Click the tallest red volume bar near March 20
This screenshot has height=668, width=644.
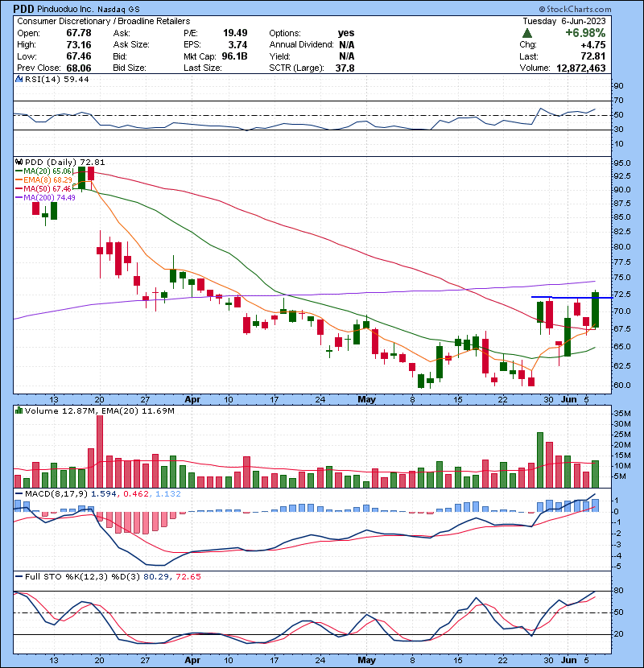coord(100,452)
